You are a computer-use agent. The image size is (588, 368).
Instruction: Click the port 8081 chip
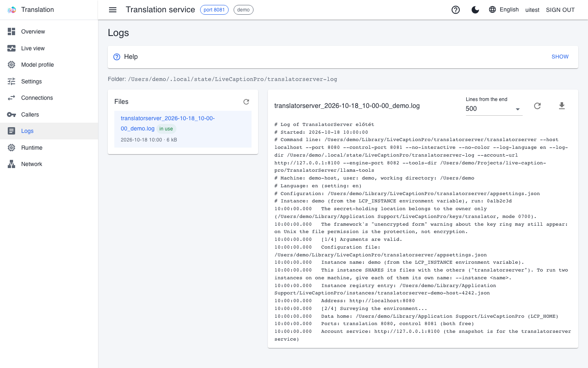pyautogui.click(x=214, y=10)
